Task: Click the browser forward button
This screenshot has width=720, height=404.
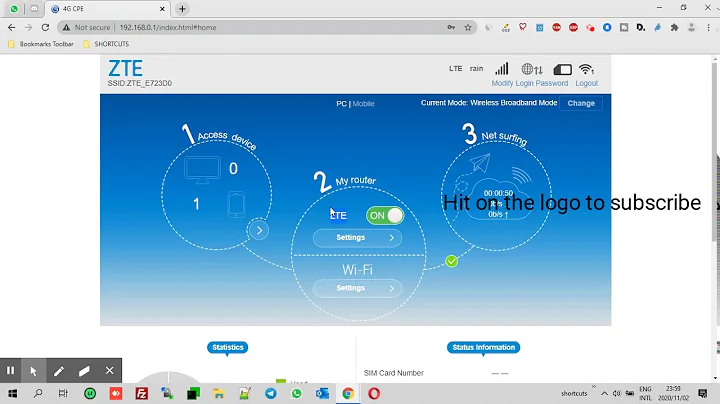Action: [28, 28]
